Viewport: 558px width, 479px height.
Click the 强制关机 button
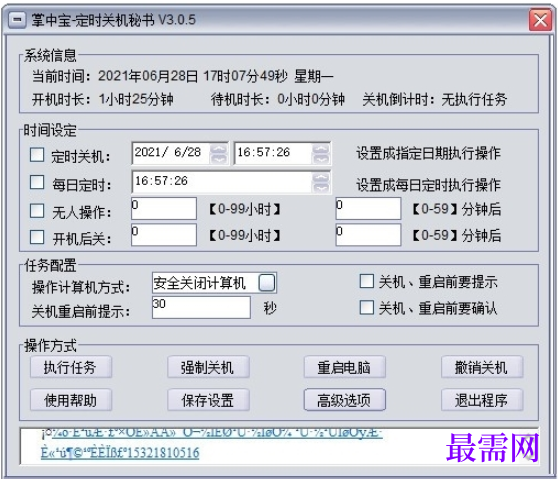click(x=208, y=367)
